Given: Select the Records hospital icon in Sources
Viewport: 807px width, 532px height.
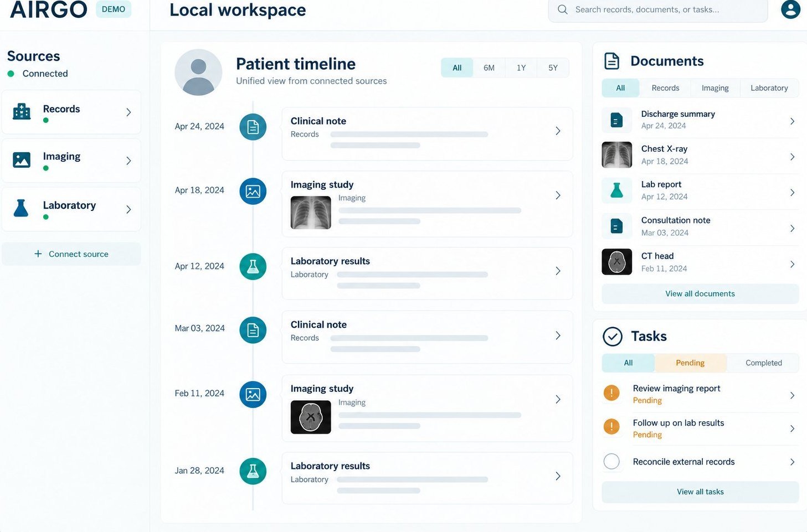Looking at the screenshot, I should (x=22, y=111).
